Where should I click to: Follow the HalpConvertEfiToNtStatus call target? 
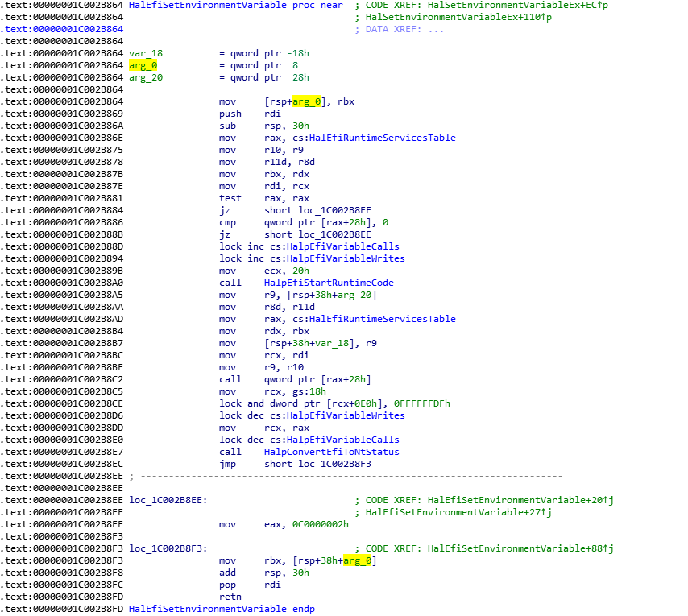click(332, 452)
